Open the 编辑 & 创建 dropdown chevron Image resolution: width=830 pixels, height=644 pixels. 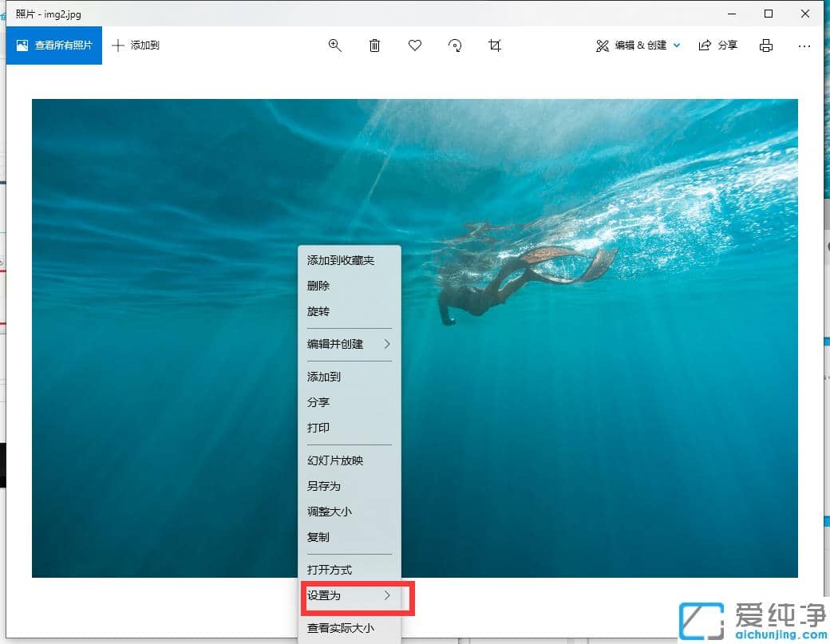coord(677,45)
